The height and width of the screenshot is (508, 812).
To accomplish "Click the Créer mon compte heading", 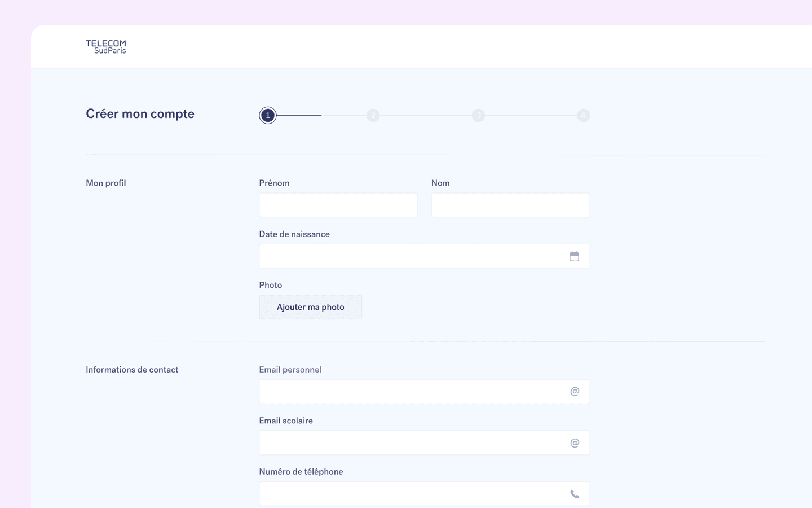I will tap(140, 114).
